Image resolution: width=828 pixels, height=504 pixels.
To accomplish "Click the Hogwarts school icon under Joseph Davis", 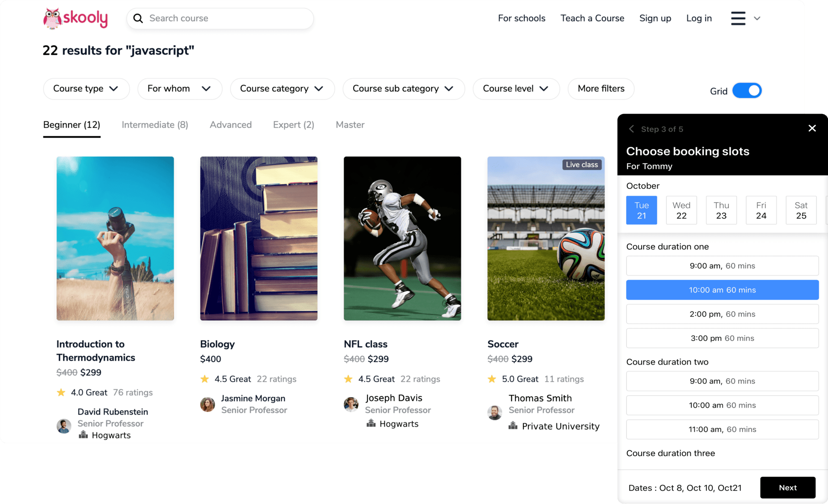I will point(371,423).
